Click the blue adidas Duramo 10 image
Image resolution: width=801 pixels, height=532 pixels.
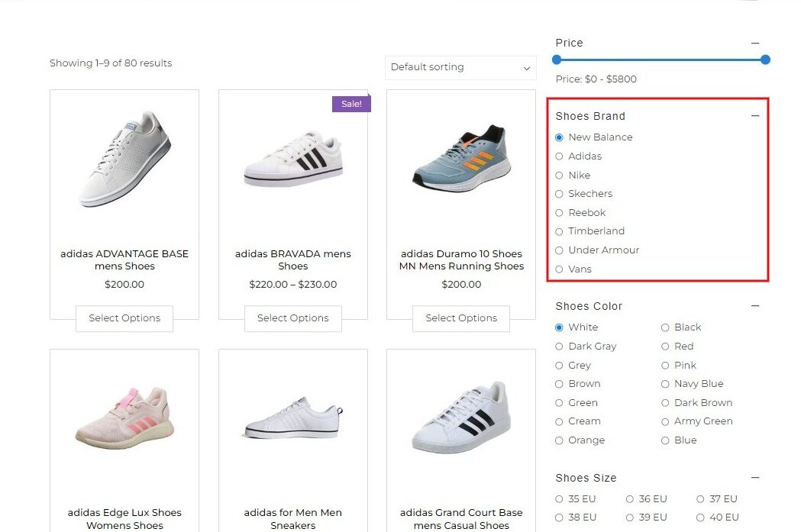click(461, 159)
